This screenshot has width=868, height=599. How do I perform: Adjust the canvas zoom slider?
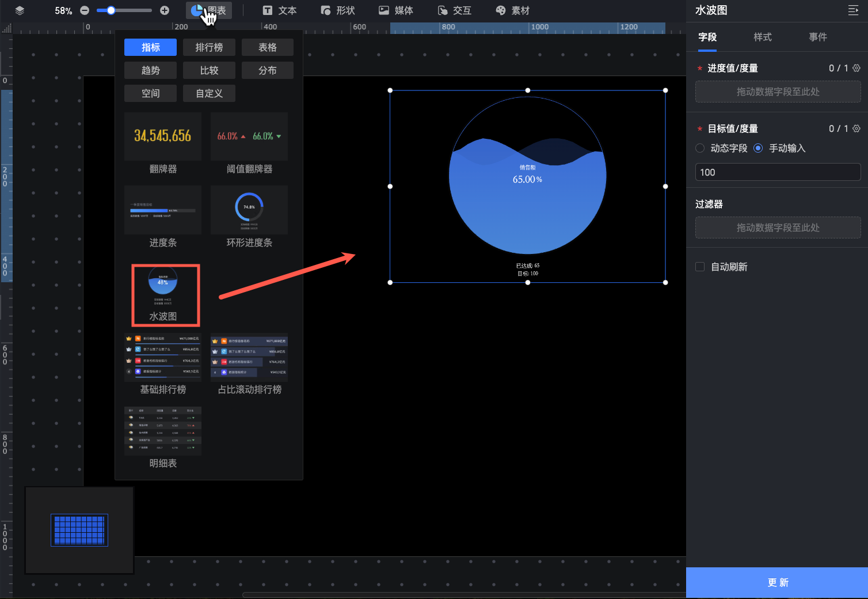124,10
